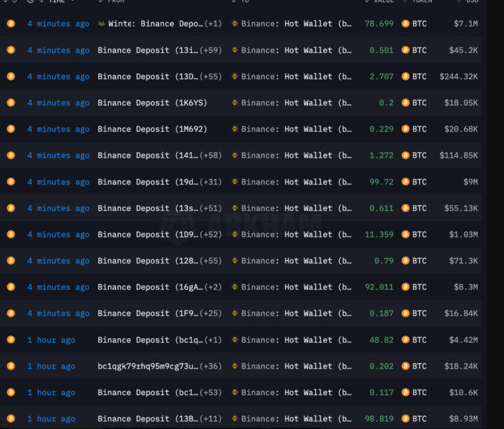Open the Winte: Binance Depo sender entity
This screenshot has width=504, height=429.
point(155,24)
